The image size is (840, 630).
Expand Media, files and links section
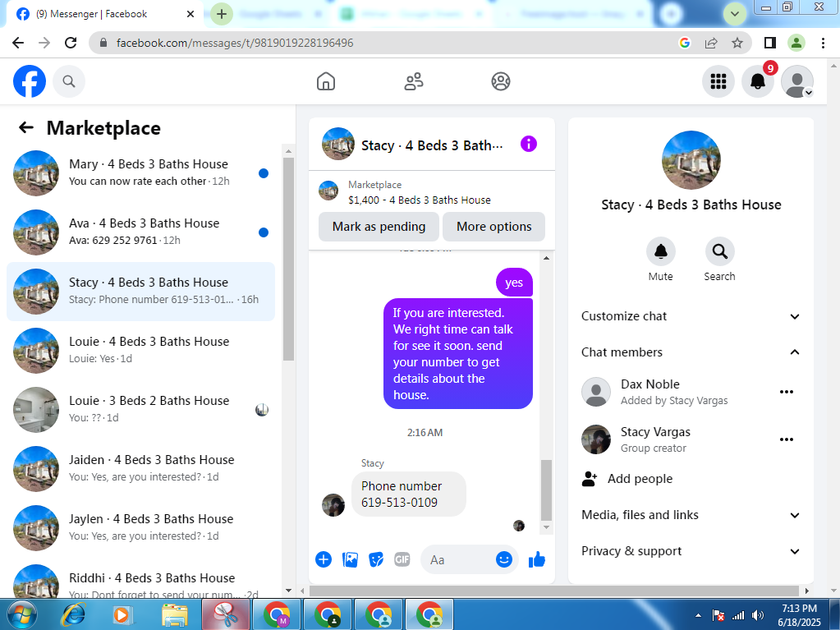coord(691,515)
